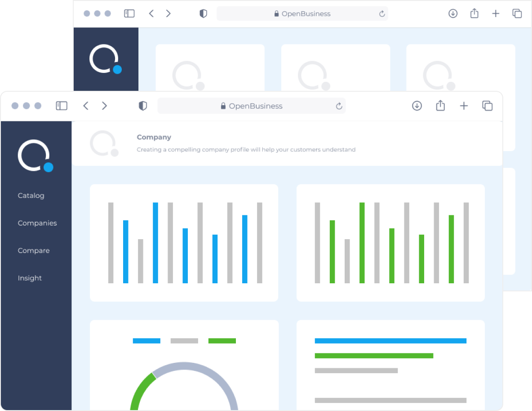Open downloads in the front browser toolbar
Image resolution: width=532 pixels, height=411 pixels.
417,106
